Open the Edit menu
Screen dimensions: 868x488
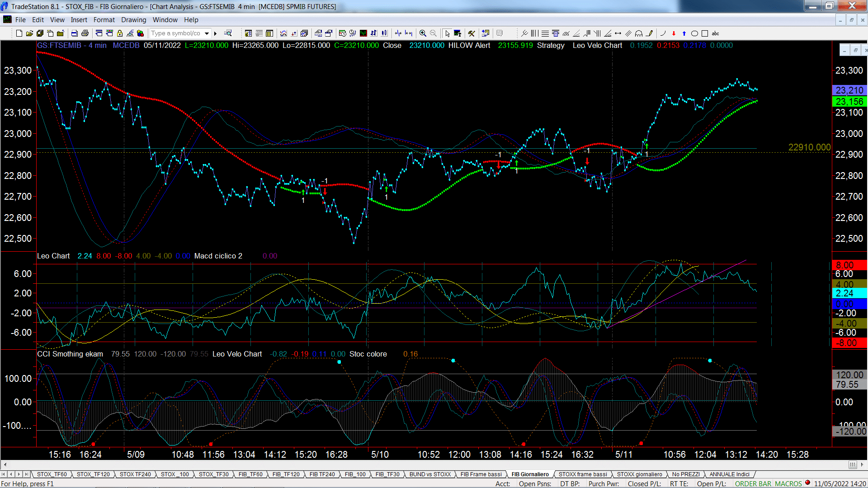pos(38,20)
